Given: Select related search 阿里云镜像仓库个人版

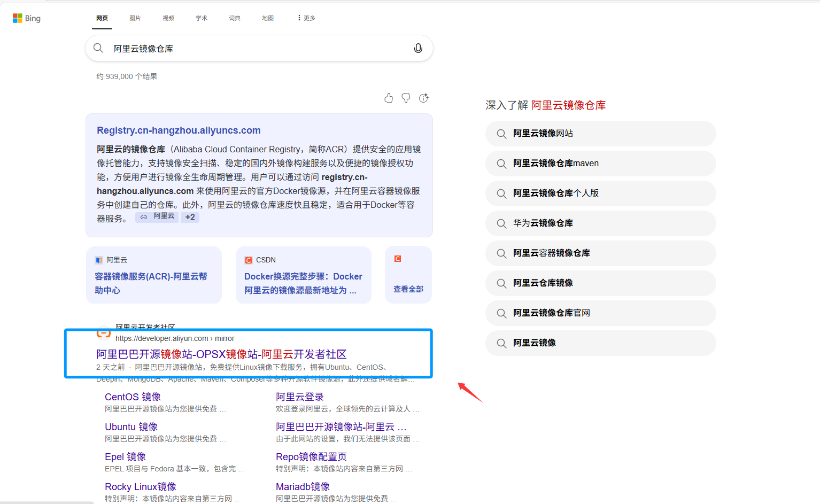Looking at the screenshot, I should click(x=601, y=193).
